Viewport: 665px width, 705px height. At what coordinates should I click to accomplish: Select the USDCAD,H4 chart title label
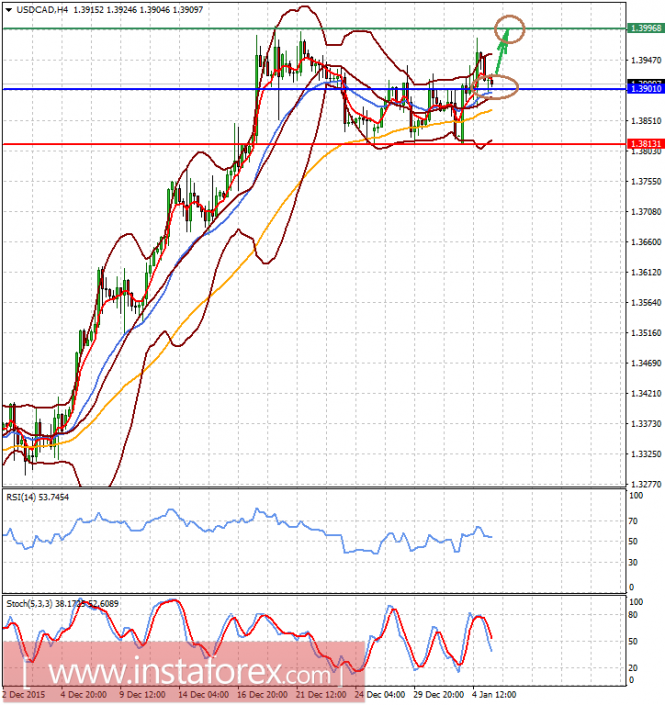[x=42, y=9]
